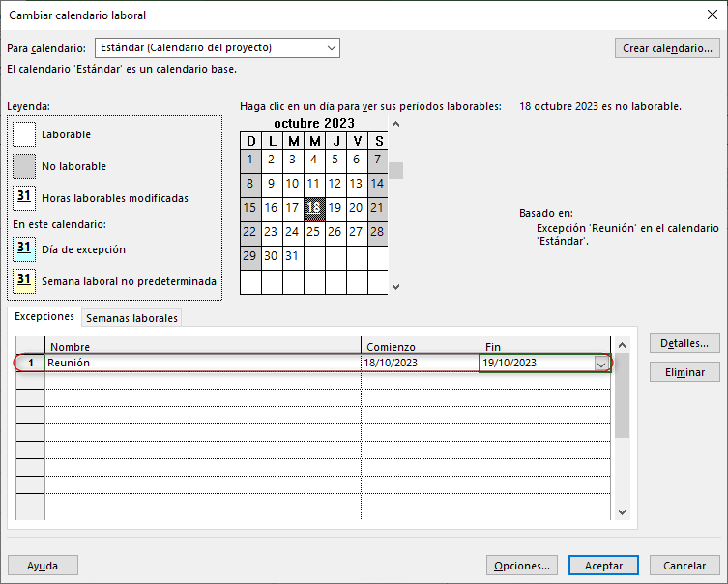Expand the Fin date picker dropdown

point(601,364)
